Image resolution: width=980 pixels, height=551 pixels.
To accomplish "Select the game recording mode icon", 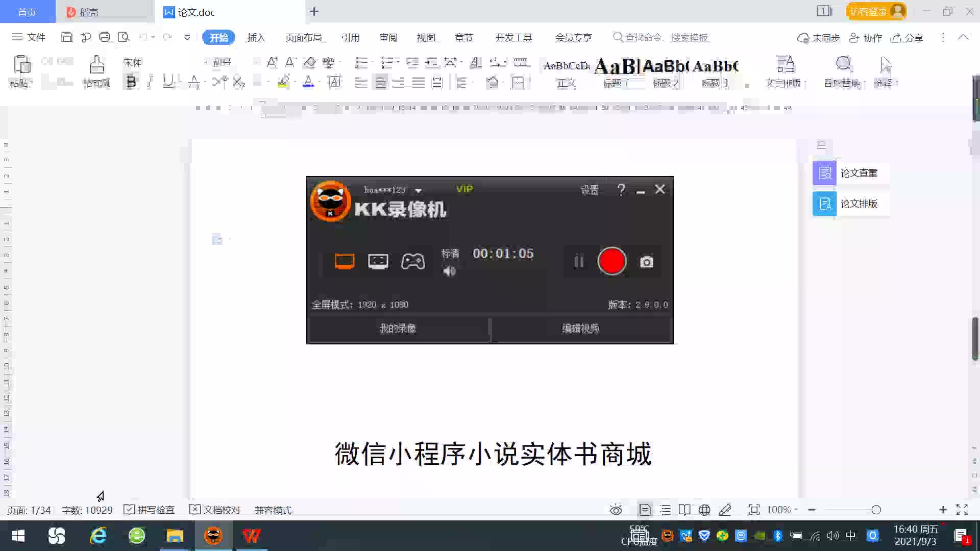I will click(412, 261).
